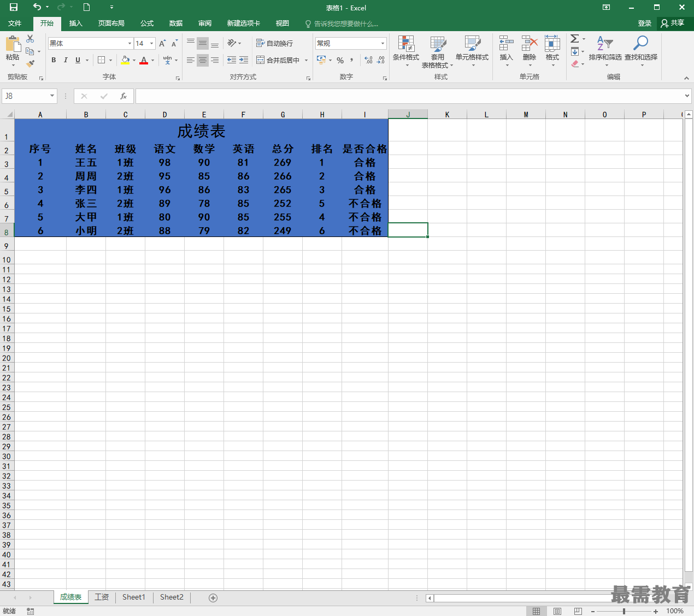
Task: Zoom out with the minus button
Action: click(593, 611)
